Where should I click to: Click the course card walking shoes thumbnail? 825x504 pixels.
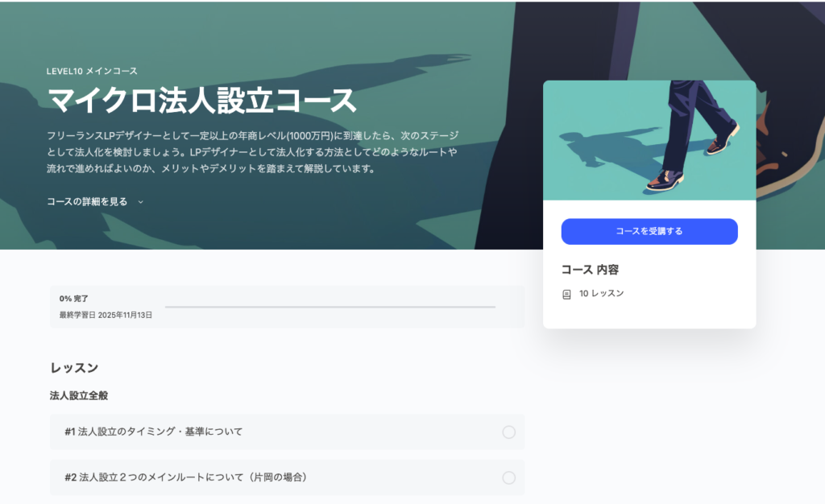(x=649, y=140)
